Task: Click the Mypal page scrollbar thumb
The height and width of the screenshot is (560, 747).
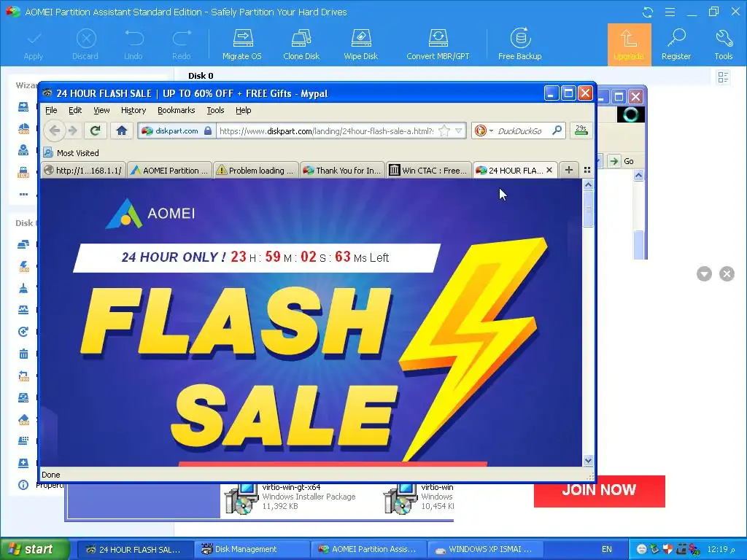Action: click(589, 209)
